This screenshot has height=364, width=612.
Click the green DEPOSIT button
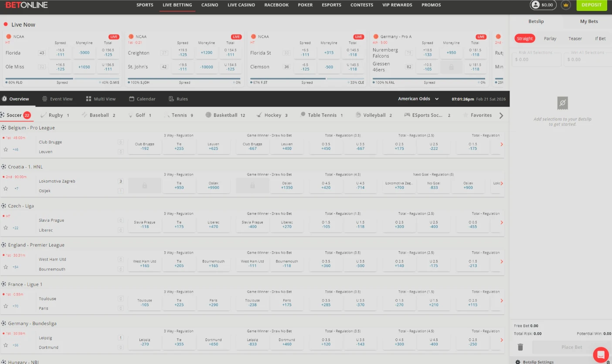[x=592, y=5]
